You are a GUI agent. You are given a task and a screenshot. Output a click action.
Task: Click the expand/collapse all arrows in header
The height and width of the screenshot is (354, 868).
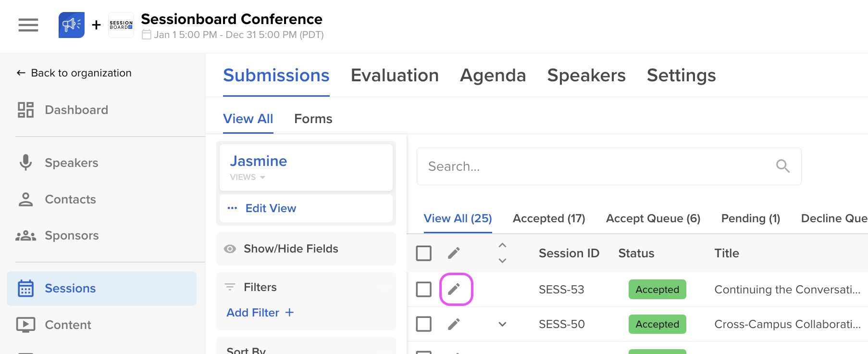coord(502,253)
